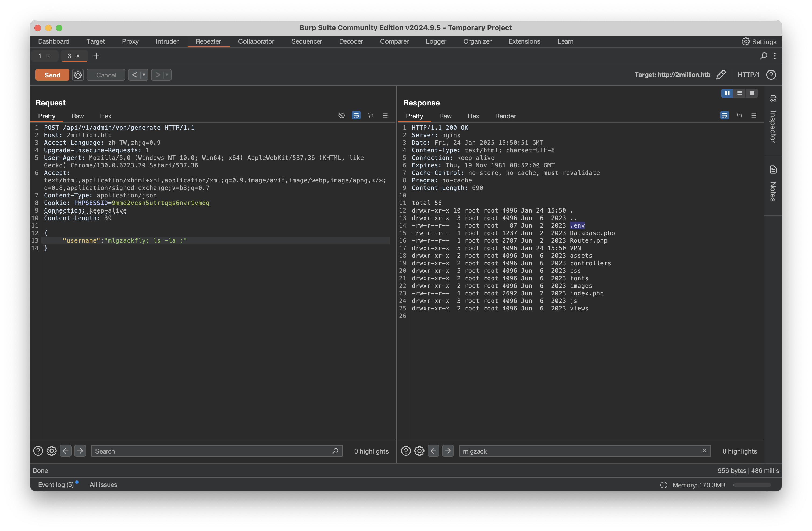812x531 pixels.
Task: Add a new Repeater tab
Action: tap(96, 56)
